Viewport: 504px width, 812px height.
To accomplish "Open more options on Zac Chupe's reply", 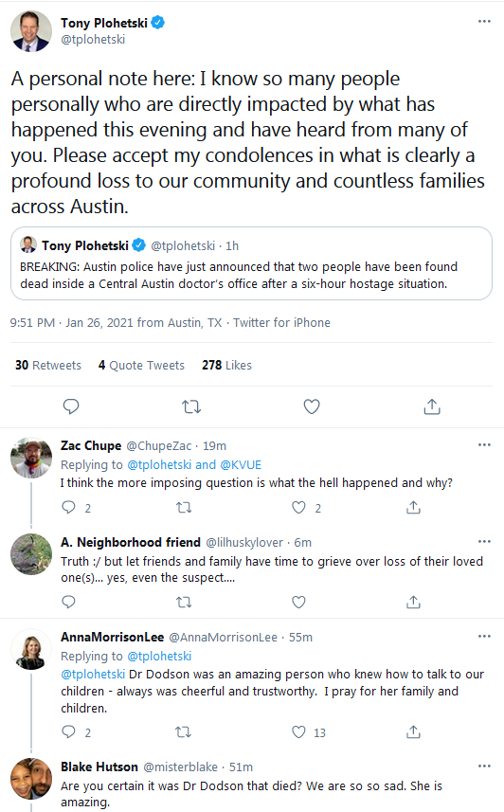I will pos(484,444).
